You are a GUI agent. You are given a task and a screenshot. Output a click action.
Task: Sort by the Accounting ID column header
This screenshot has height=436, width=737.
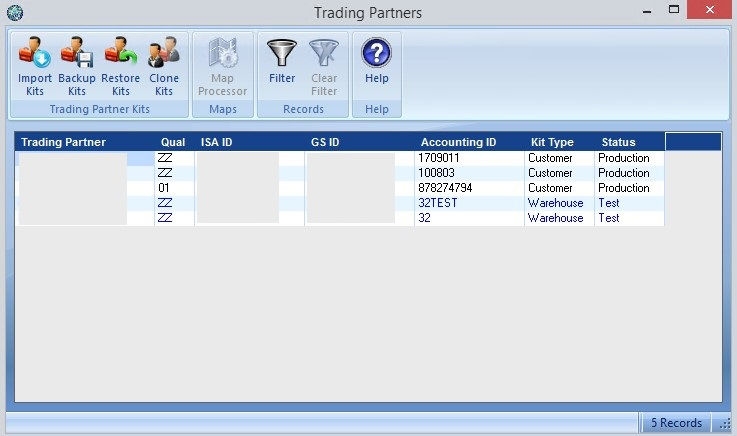tap(458, 142)
